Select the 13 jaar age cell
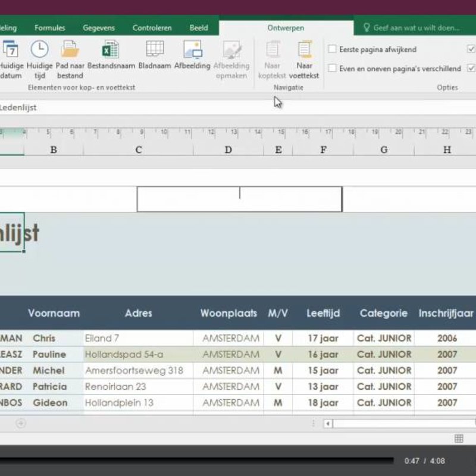476x476 pixels. tap(323, 386)
